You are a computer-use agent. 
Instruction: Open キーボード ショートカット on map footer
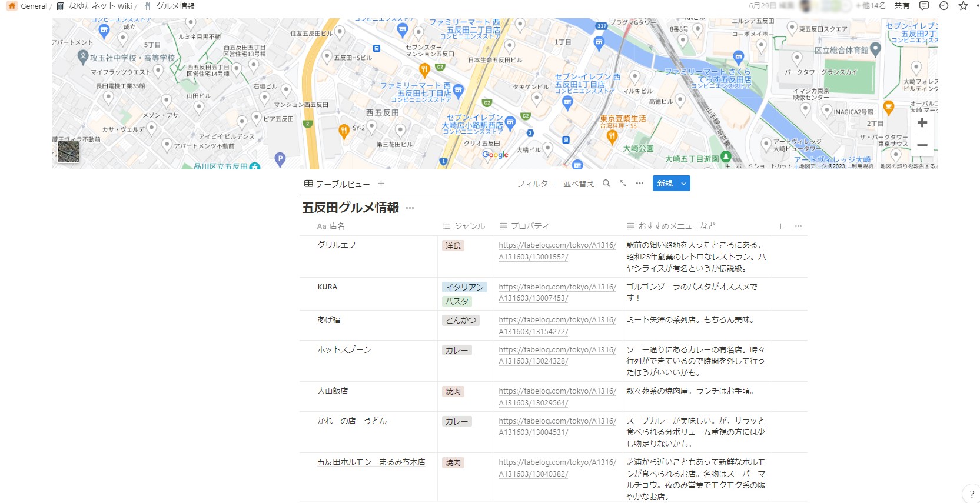coord(759,166)
